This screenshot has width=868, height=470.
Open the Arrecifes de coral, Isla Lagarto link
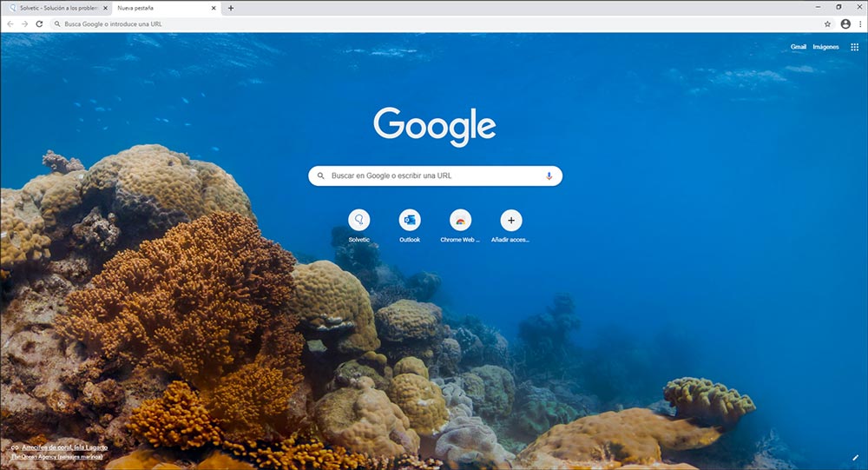click(x=65, y=447)
